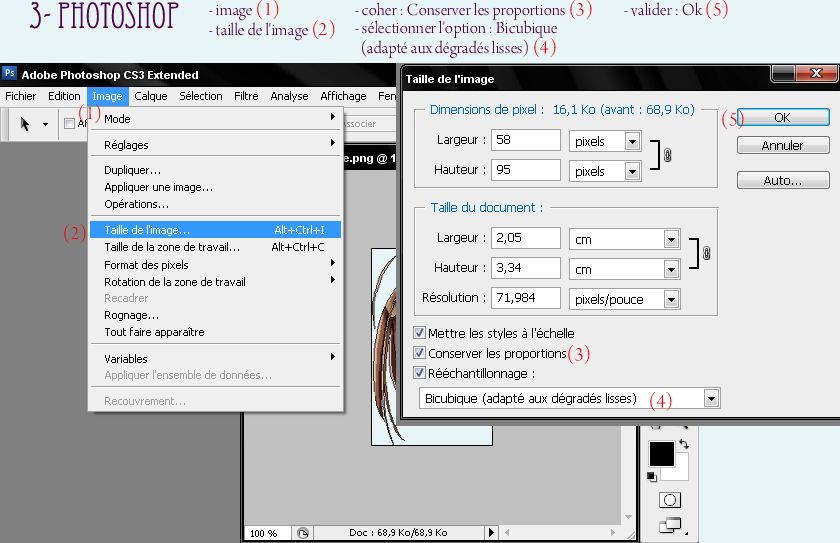
Task: Toggle 'Mettre les styles à l'échelle' checkbox
Action: 420,333
